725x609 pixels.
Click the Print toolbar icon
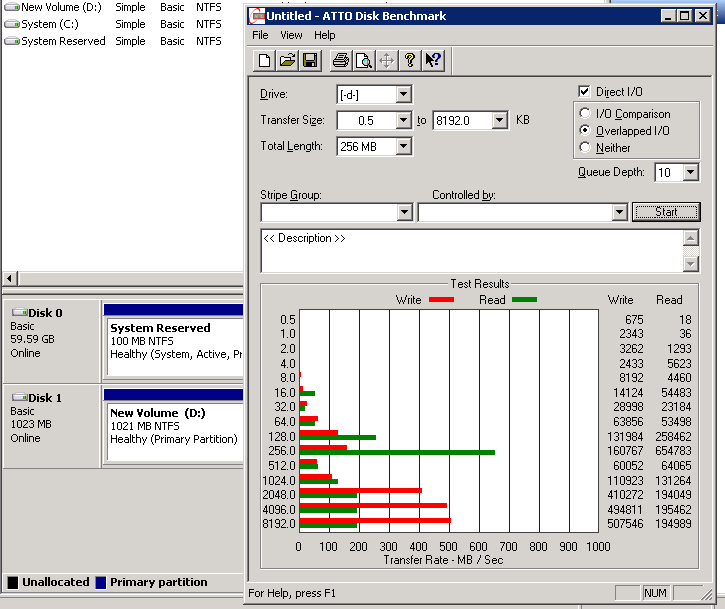(341, 61)
